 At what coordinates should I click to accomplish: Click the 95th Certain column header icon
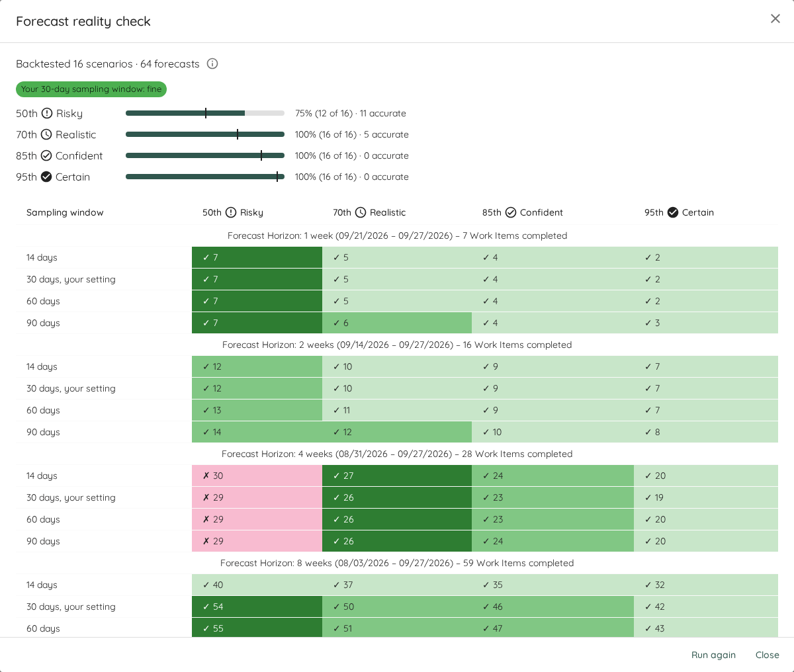673,212
